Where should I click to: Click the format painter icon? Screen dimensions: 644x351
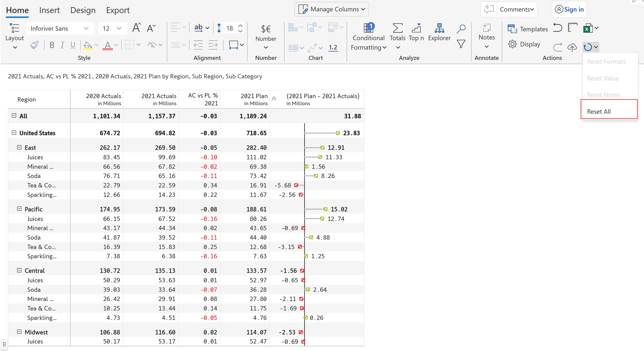point(34,45)
